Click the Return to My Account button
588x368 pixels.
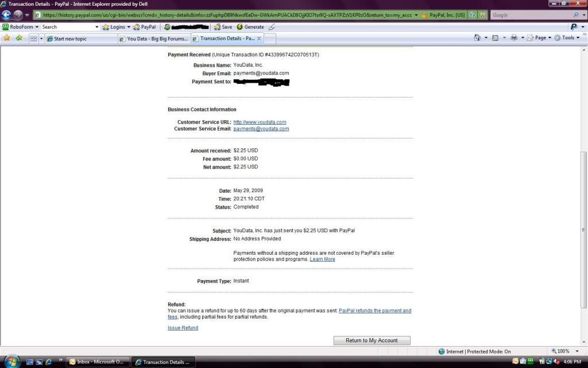coord(372,340)
